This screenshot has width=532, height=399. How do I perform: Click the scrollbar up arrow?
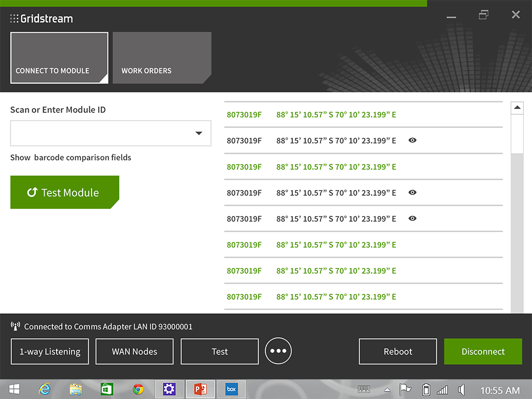point(517,108)
